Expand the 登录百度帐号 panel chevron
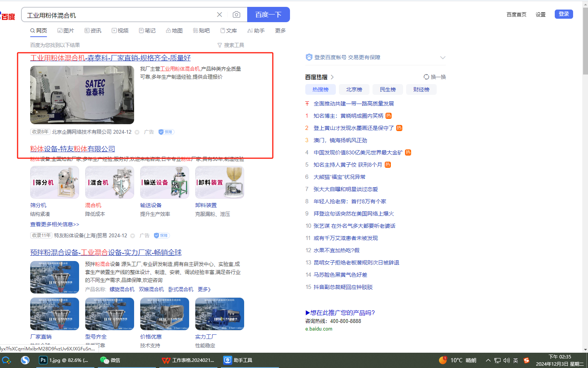The image size is (588, 368). point(443,57)
